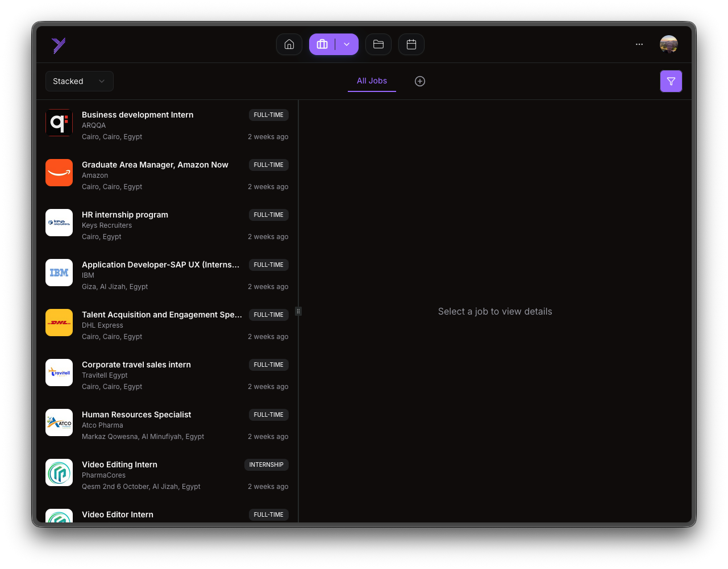Screen dimensions: 728x569
Task: Click the INTERNSHIP badge on Video Editing Intern
Action: tap(266, 465)
